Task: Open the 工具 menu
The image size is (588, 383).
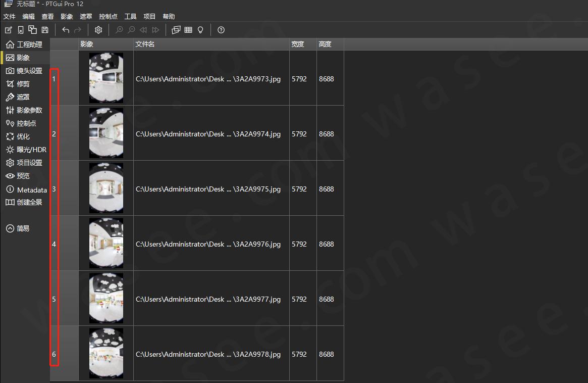Action: [131, 17]
